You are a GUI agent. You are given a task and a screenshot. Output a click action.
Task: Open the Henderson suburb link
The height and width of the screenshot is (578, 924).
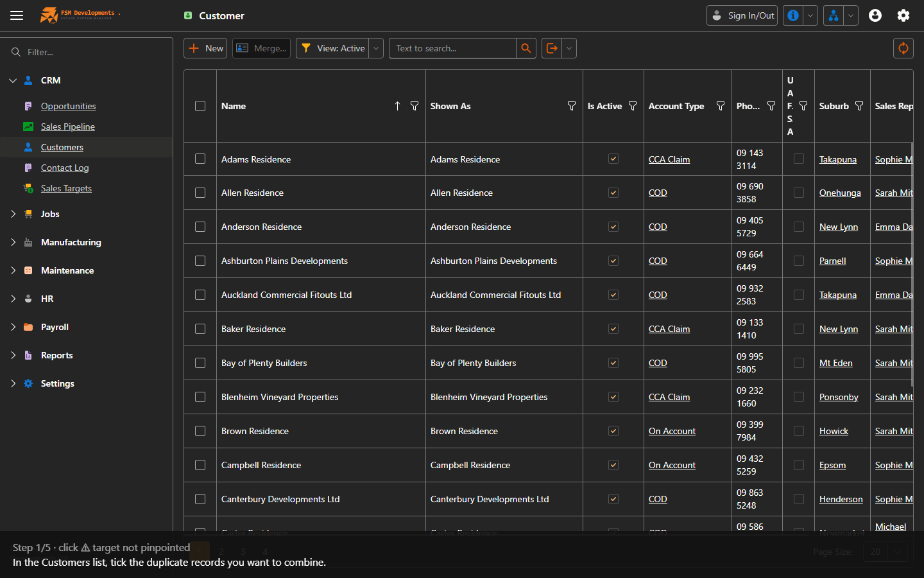point(841,499)
